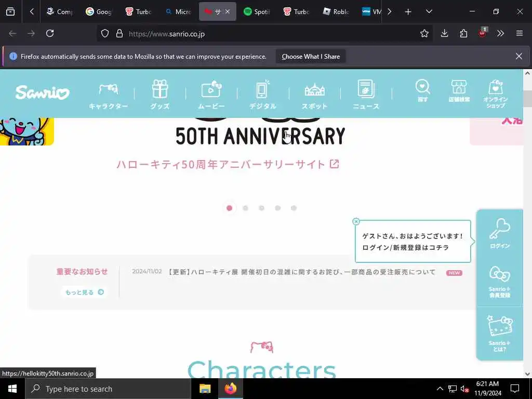Select the fourth carousel dot

(x=277, y=208)
